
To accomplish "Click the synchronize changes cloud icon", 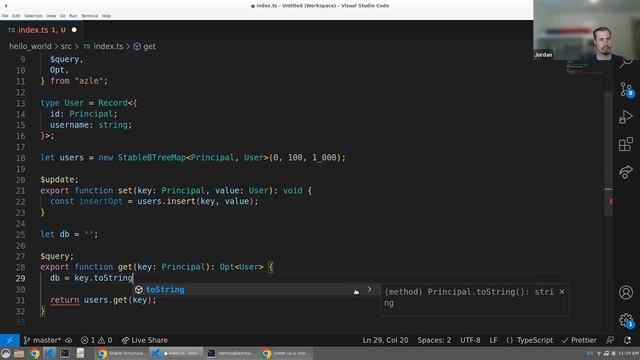I will click(x=69, y=340).
